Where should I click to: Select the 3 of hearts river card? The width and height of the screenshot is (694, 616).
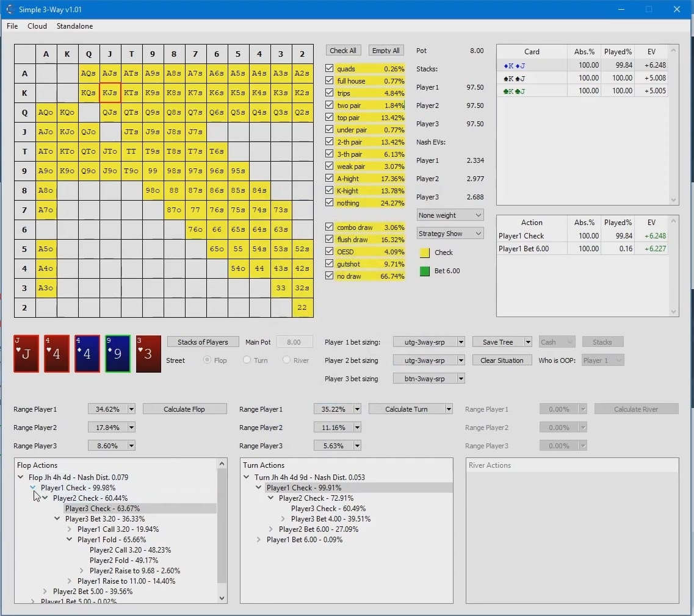tap(148, 354)
